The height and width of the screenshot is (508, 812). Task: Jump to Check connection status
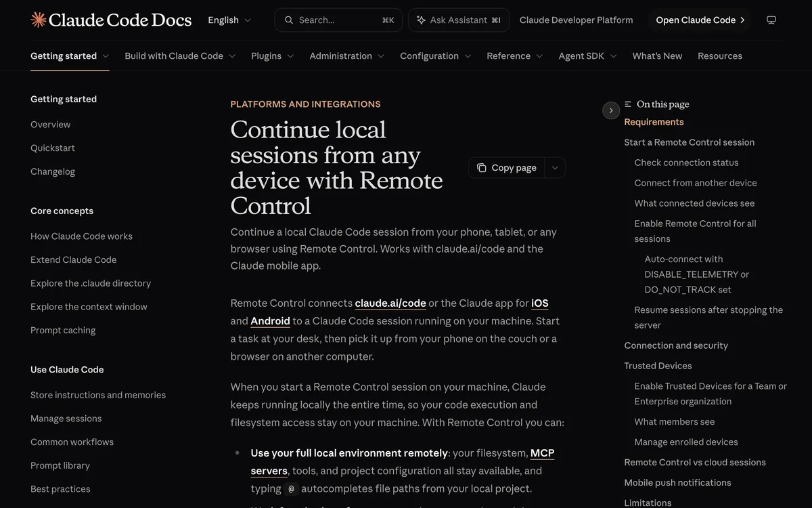[686, 163]
